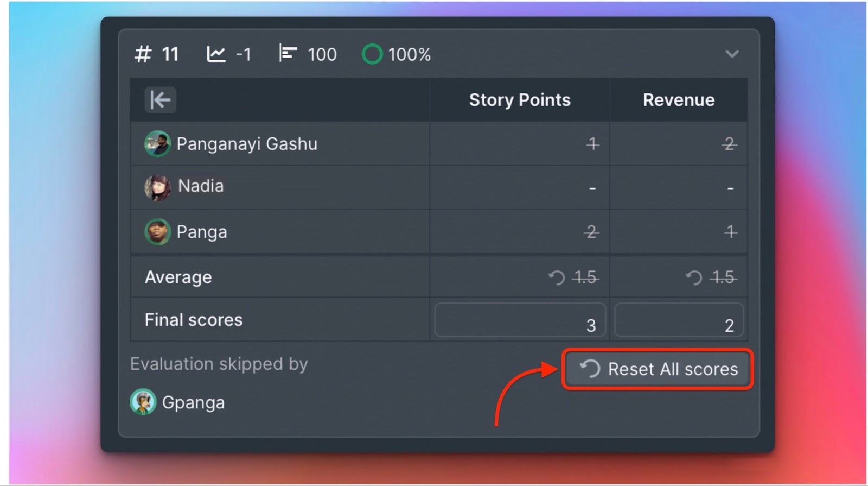Click Panga's avatar picture
The height and width of the screenshot is (486, 868).
(x=157, y=232)
